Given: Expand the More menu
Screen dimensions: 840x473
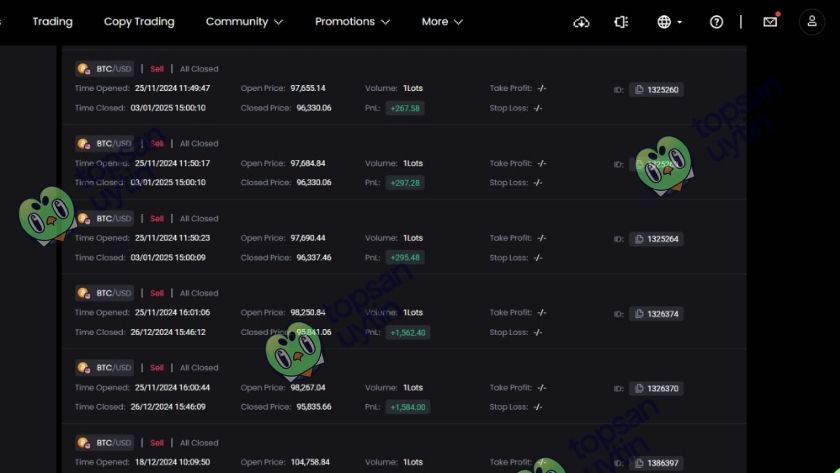Looking at the screenshot, I should (x=442, y=22).
